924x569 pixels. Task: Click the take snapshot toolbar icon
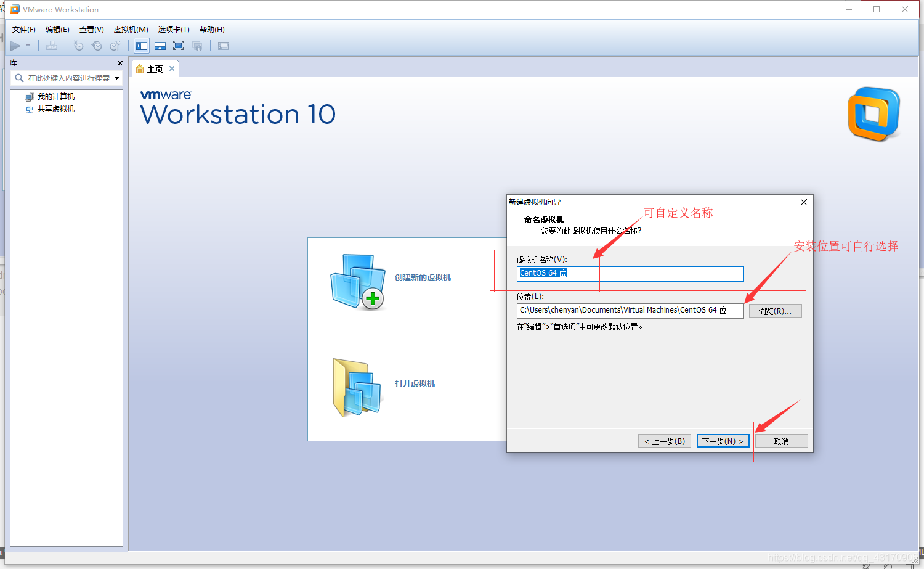pos(78,46)
